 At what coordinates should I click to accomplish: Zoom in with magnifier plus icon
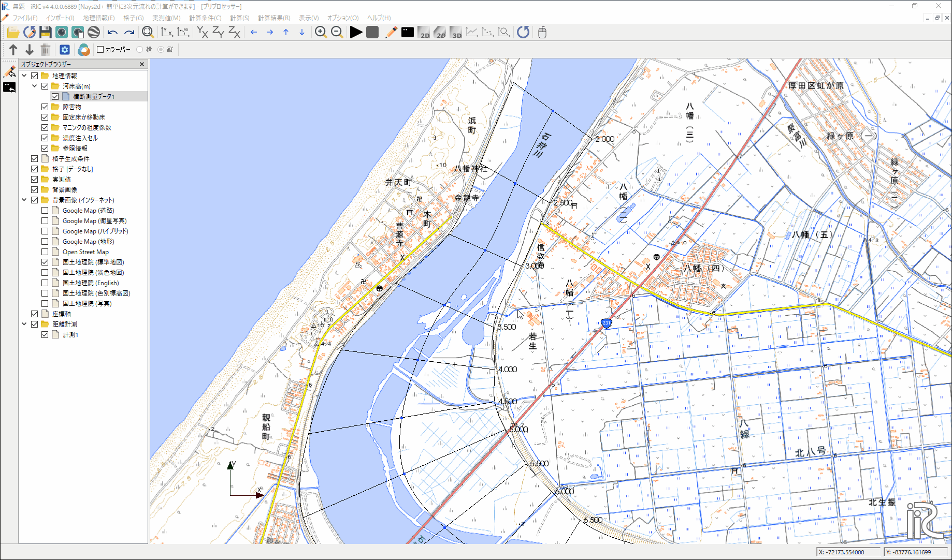[321, 32]
